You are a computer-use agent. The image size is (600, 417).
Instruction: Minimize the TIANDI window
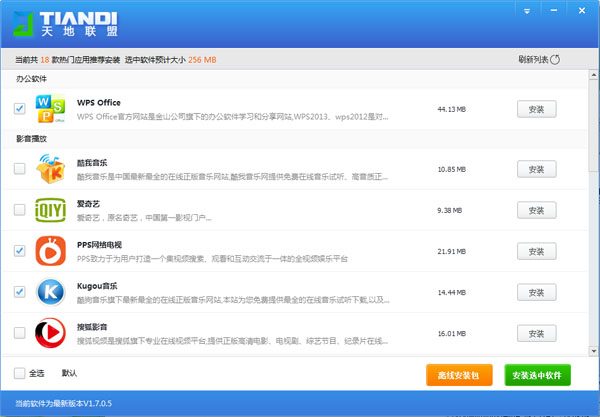(554, 10)
